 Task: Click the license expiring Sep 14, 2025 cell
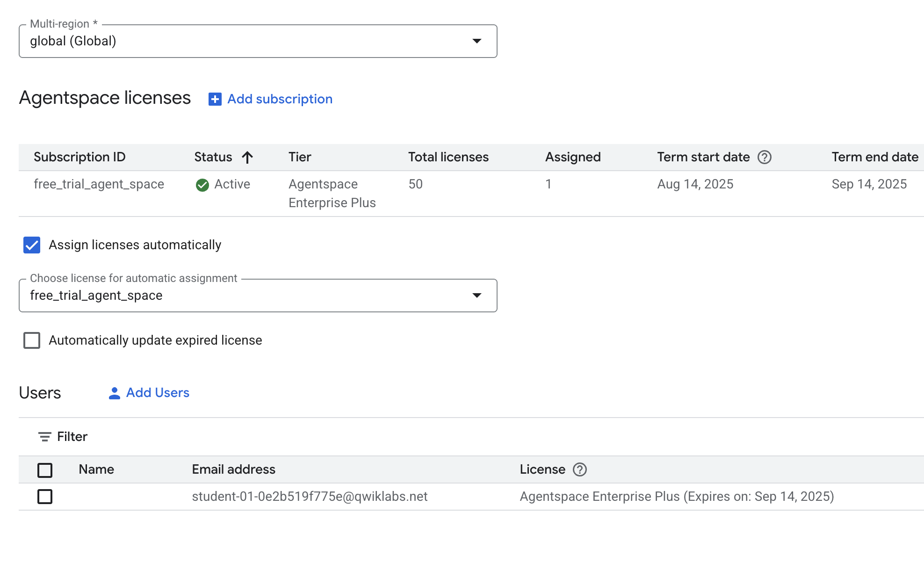click(677, 497)
